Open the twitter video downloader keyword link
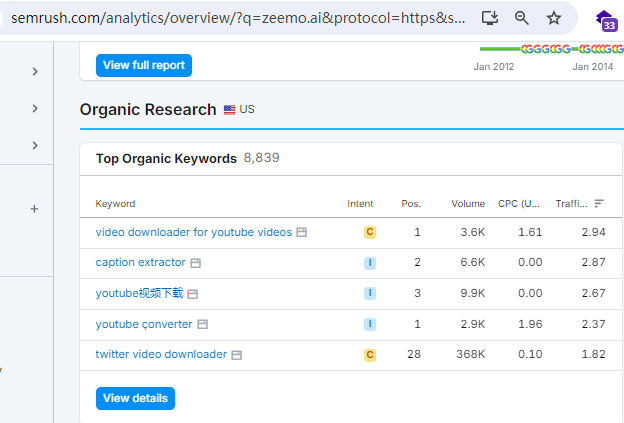 pos(161,354)
